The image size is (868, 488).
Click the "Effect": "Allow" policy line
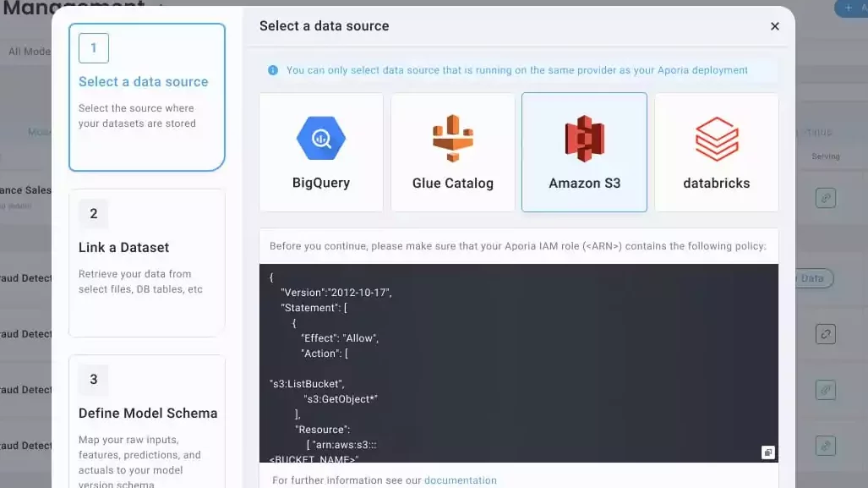pyautogui.click(x=340, y=338)
